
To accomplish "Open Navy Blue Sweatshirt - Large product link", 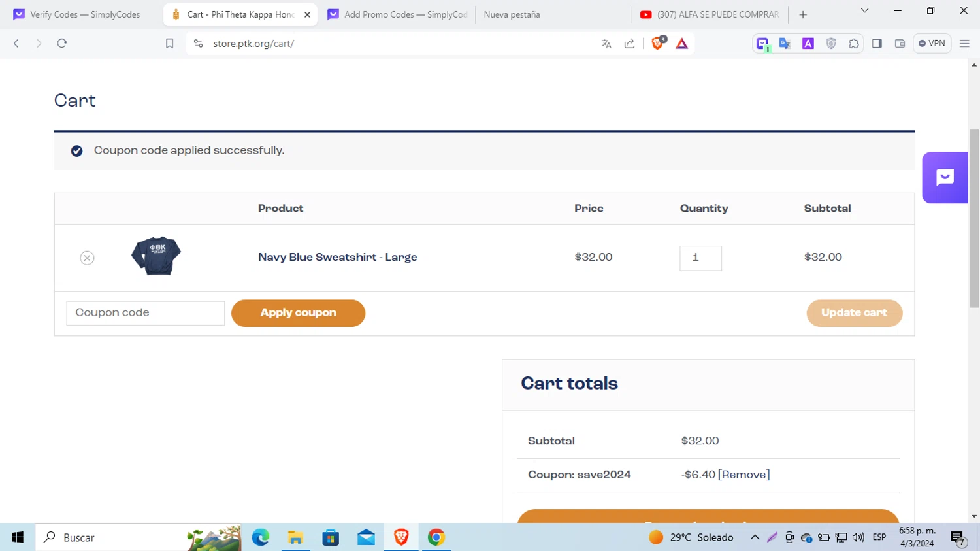I will 337,257.
